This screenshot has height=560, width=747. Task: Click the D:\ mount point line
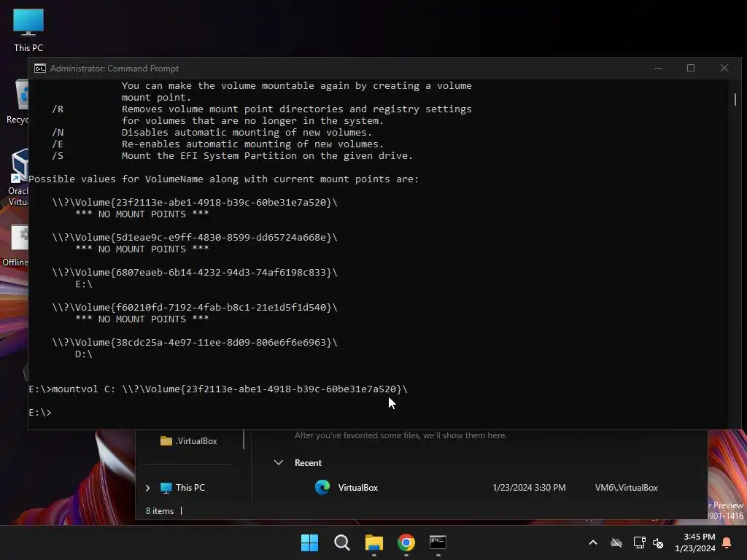(84, 354)
